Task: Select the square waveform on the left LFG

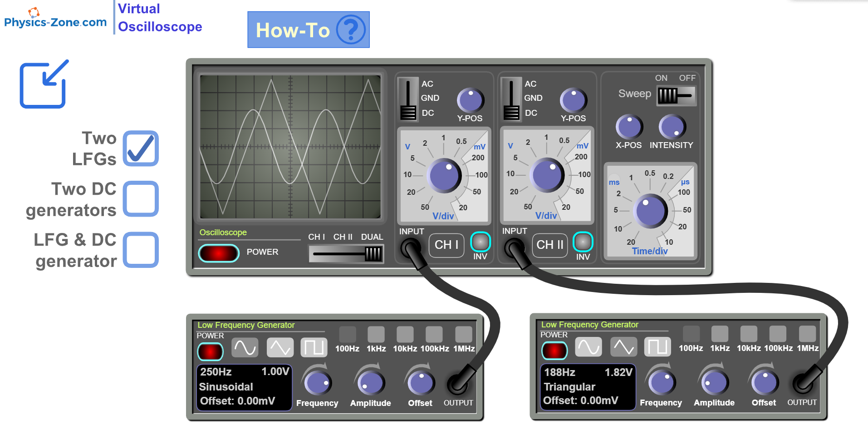Action: tap(314, 347)
